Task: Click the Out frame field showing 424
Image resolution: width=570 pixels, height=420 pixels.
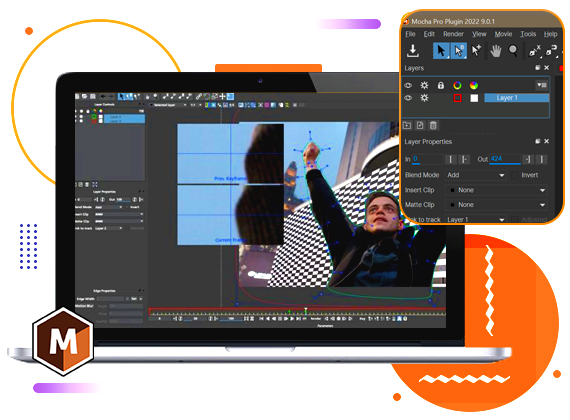Action: click(x=505, y=159)
